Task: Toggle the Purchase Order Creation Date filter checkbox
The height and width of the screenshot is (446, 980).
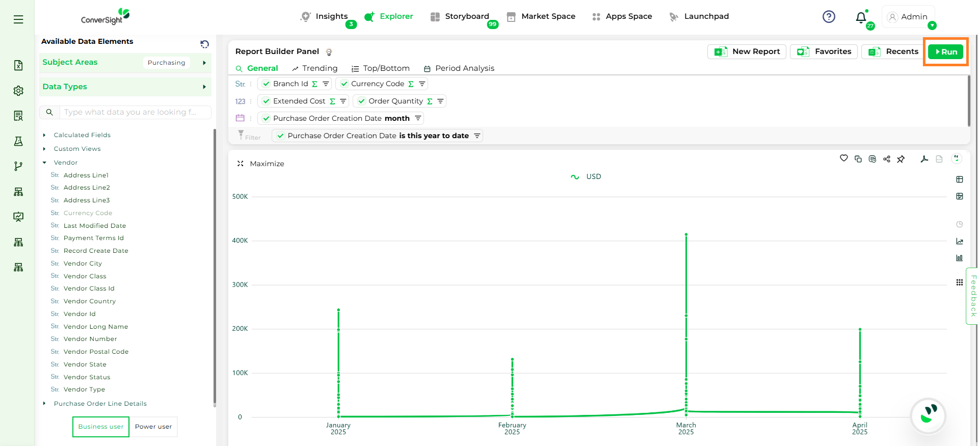Action: pos(280,136)
